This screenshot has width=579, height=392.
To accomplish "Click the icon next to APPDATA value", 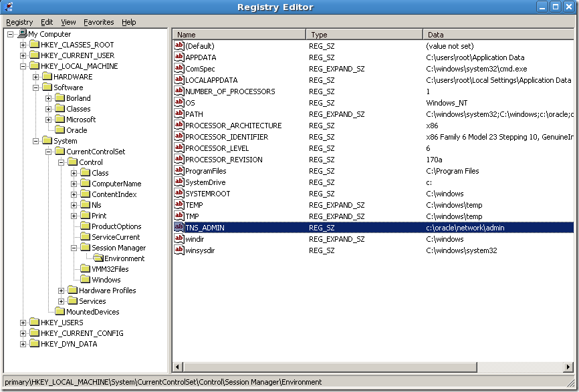I will 179,57.
